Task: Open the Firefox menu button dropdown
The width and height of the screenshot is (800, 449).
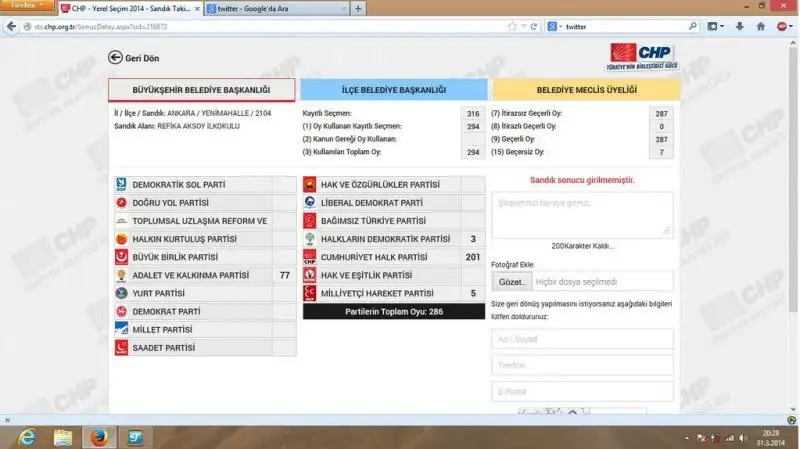Action: coord(27,5)
